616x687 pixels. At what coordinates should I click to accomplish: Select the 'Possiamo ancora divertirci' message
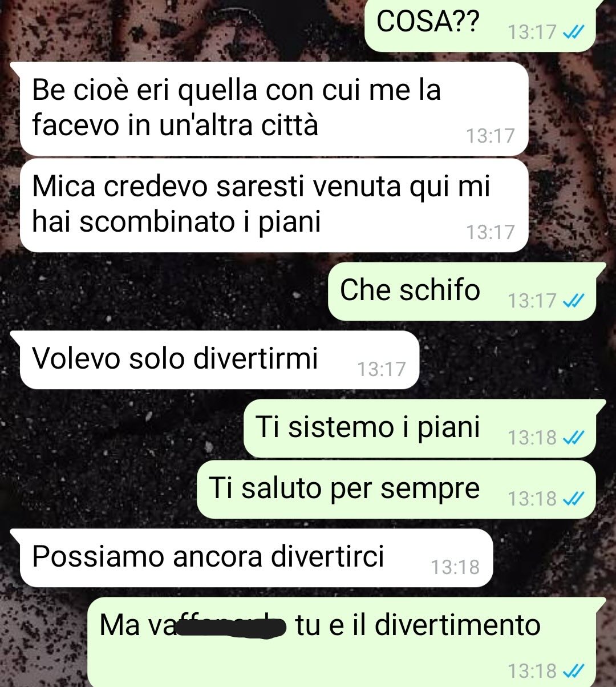click(x=256, y=558)
